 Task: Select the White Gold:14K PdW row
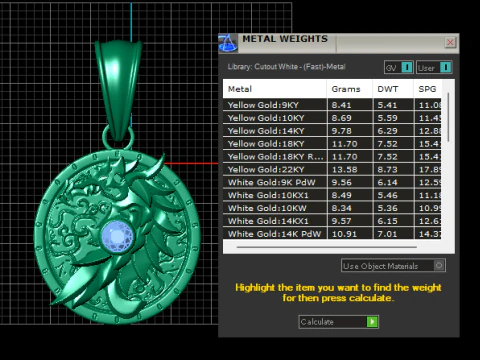(332, 233)
